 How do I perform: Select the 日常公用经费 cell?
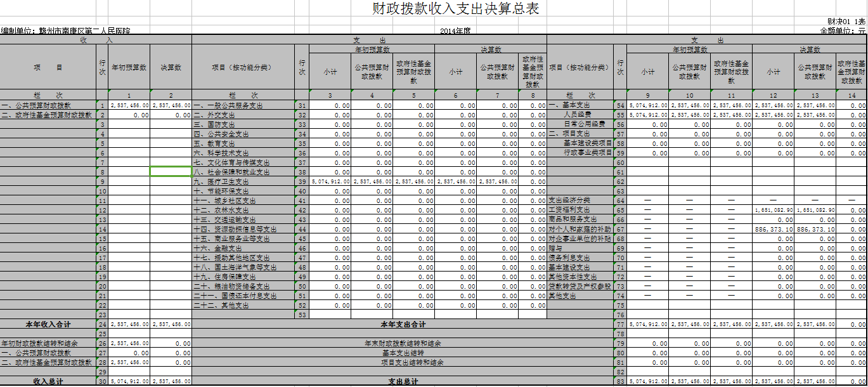(580, 125)
